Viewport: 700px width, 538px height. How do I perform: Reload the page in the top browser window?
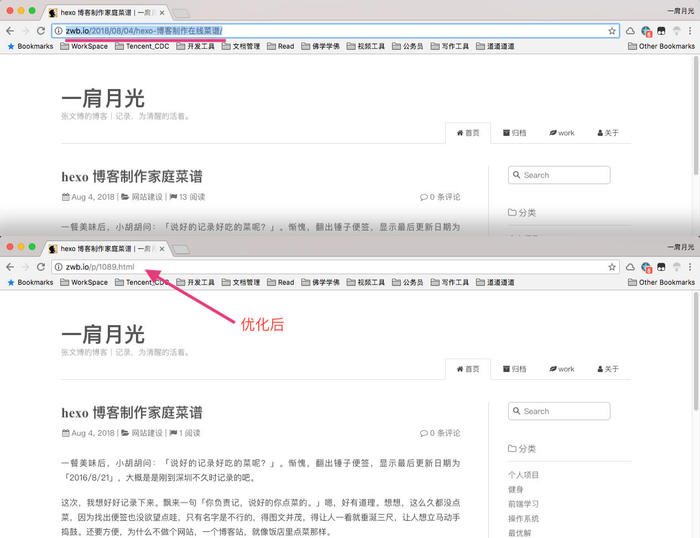click(41, 31)
